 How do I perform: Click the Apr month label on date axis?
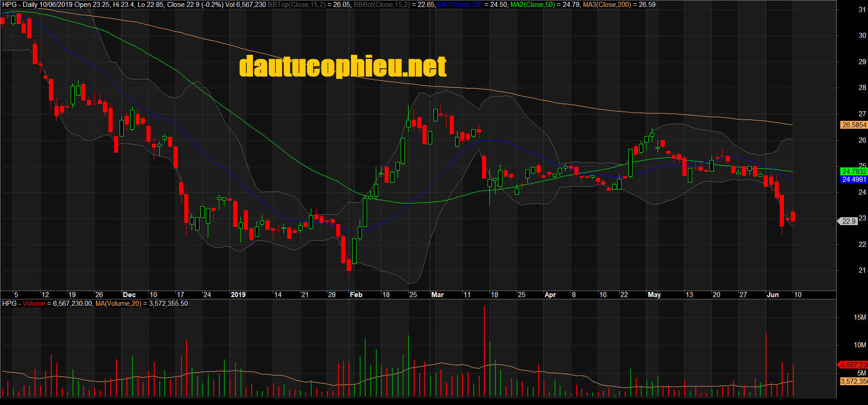pos(550,295)
